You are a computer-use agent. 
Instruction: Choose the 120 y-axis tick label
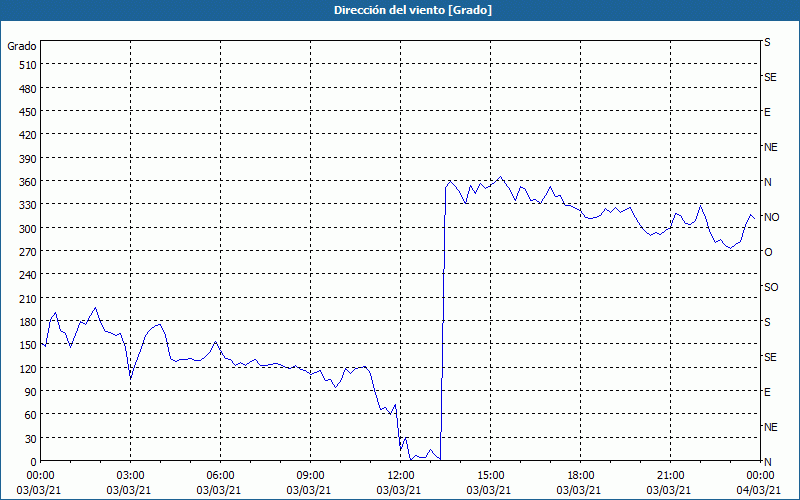pos(28,369)
